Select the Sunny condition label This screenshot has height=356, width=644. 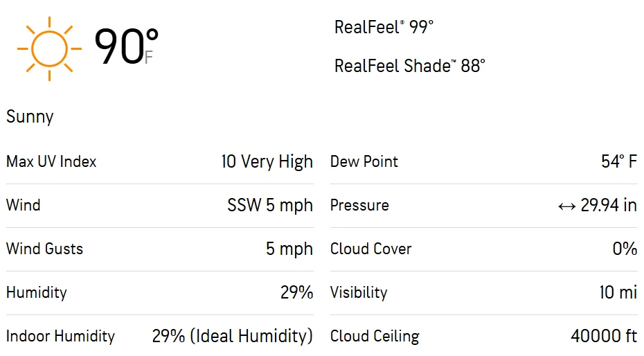(x=30, y=117)
